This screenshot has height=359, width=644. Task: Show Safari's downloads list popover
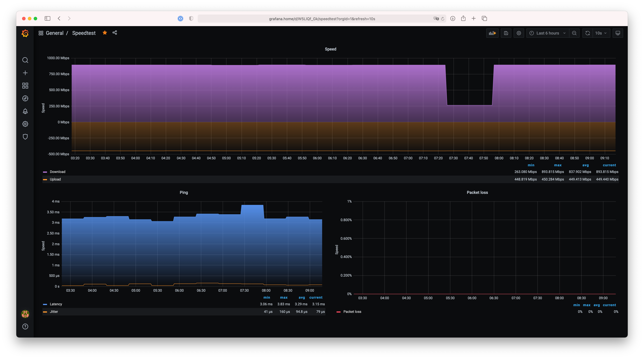[453, 18]
